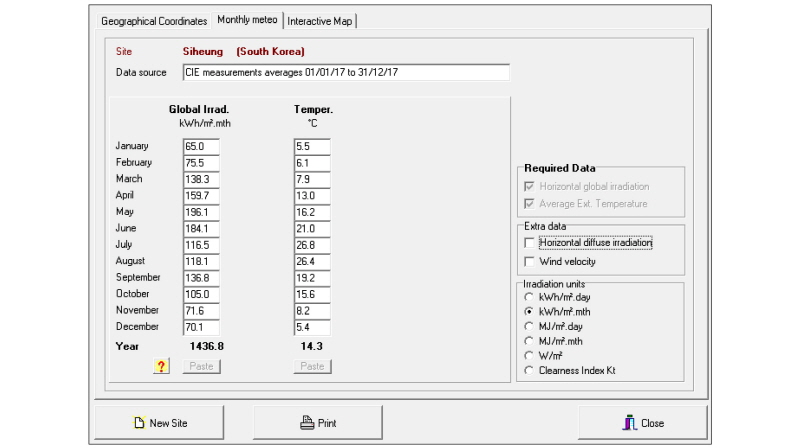Edit September global irradiation value 136.8
This screenshot has width=800, height=448.
[201, 278]
